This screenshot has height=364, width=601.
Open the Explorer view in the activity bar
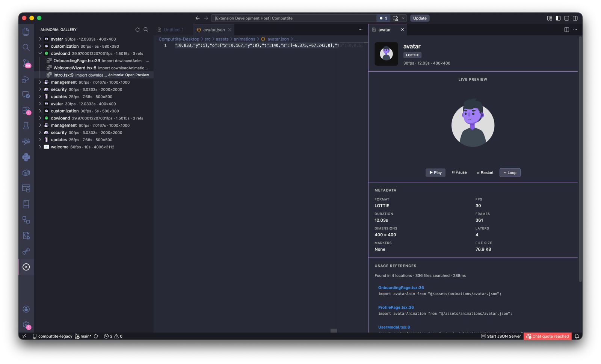pyautogui.click(x=26, y=32)
